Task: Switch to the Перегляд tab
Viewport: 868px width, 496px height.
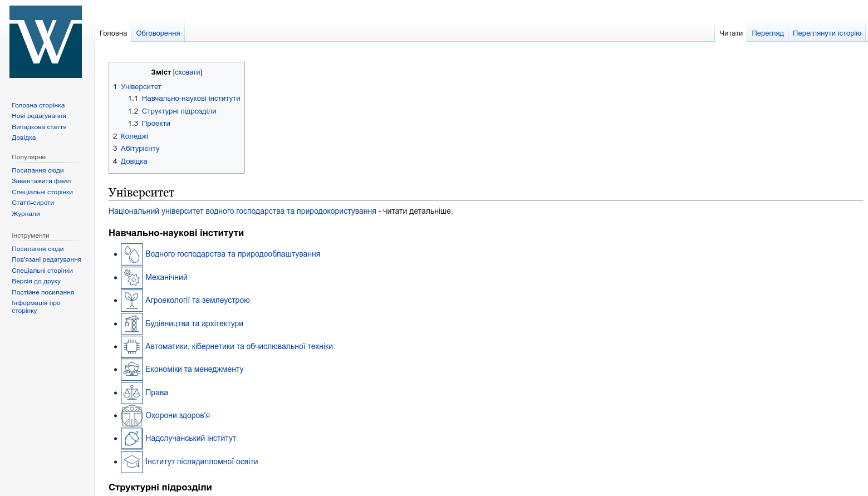Action: (x=767, y=33)
